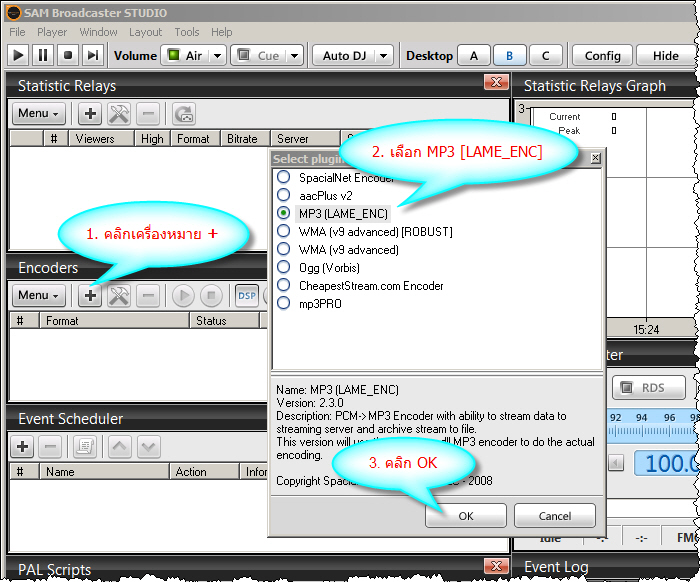Image resolution: width=700 pixels, height=582 pixels.
Task: Open the Window menu
Action: pos(98,32)
